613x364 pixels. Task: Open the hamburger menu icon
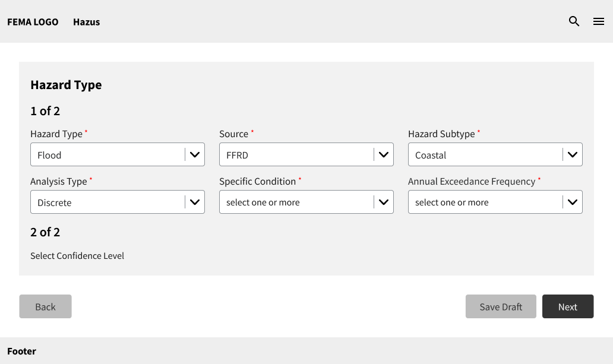pyautogui.click(x=599, y=21)
